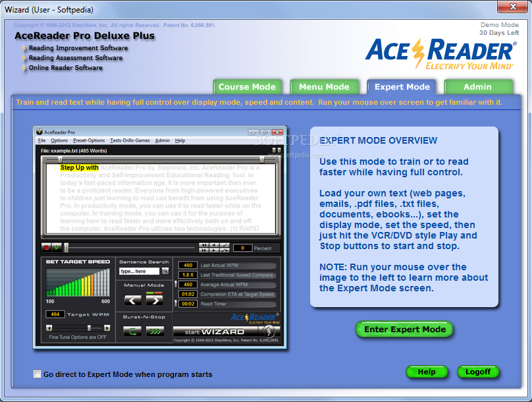Click Target WPM slider right arrow
532x402 pixels.
[107, 328]
